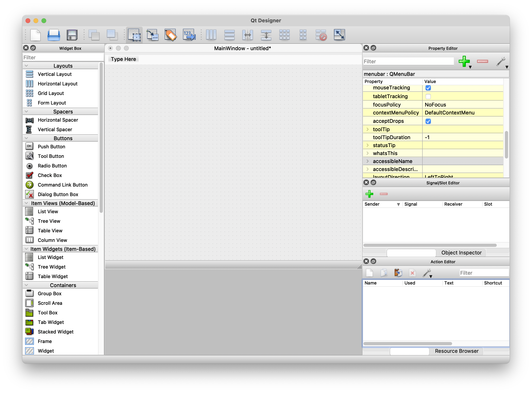Uncheck the mouseTracking checkbox

tap(428, 88)
